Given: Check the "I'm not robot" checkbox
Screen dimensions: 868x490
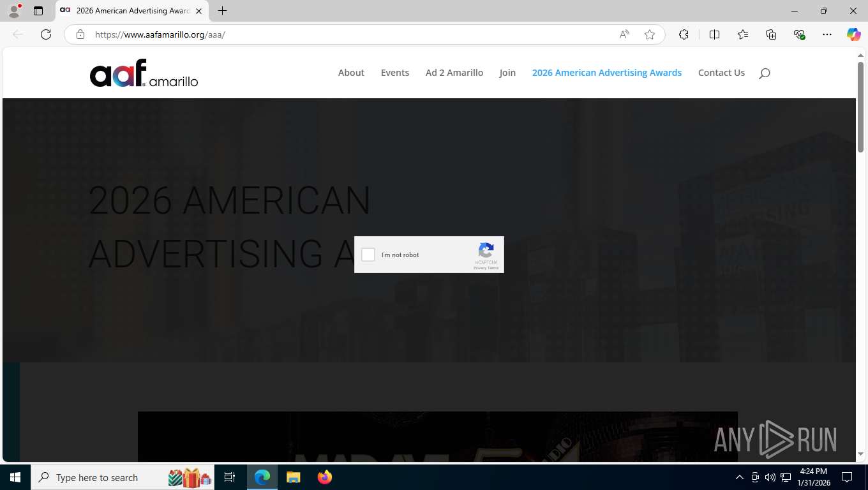Looking at the screenshot, I should pyautogui.click(x=368, y=255).
